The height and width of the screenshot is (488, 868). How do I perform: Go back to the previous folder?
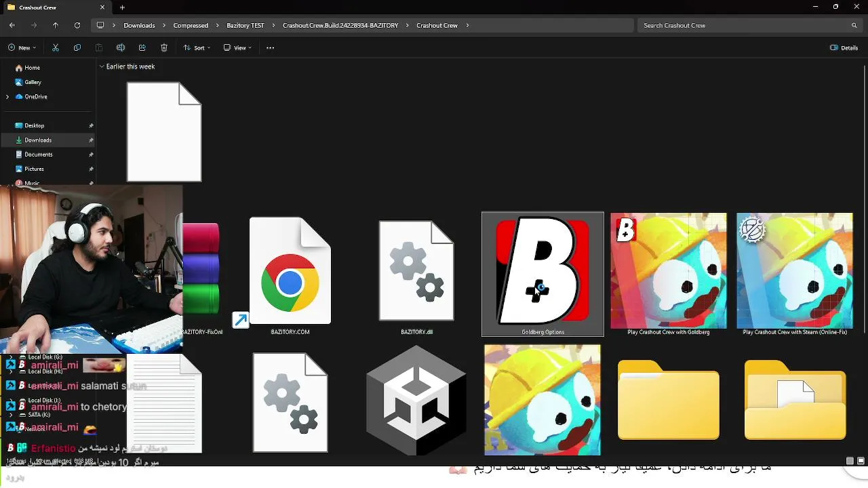pyautogui.click(x=12, y=25)
